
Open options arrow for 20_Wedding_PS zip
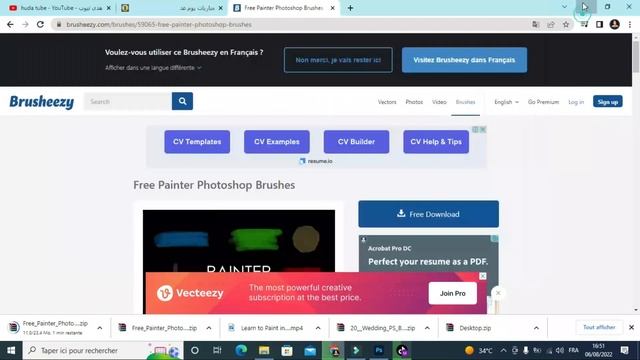tap(427, 328)
